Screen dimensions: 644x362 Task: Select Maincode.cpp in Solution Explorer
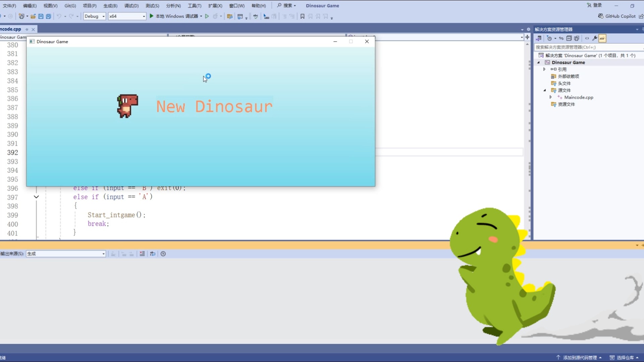click(x=578, y=97)
